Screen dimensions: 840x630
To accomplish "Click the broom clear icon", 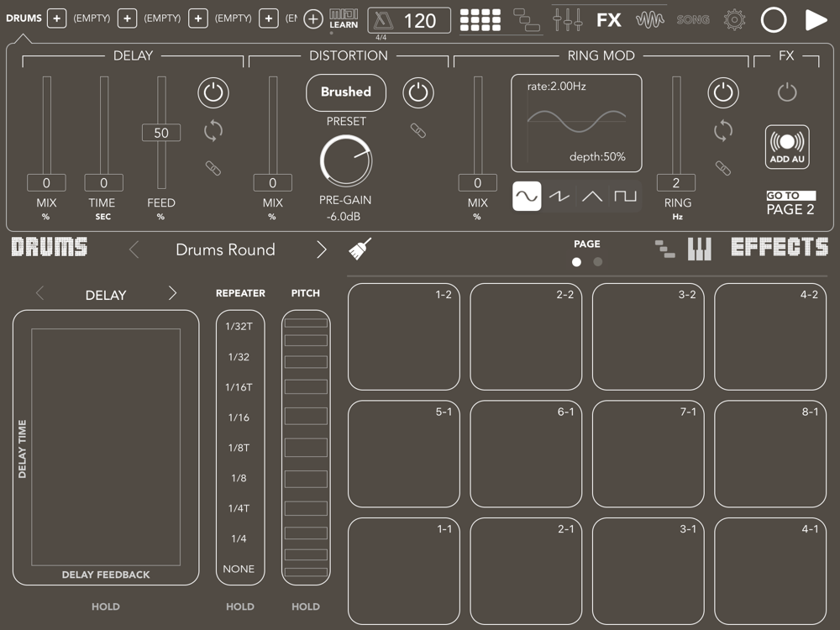I will [360, 249].
